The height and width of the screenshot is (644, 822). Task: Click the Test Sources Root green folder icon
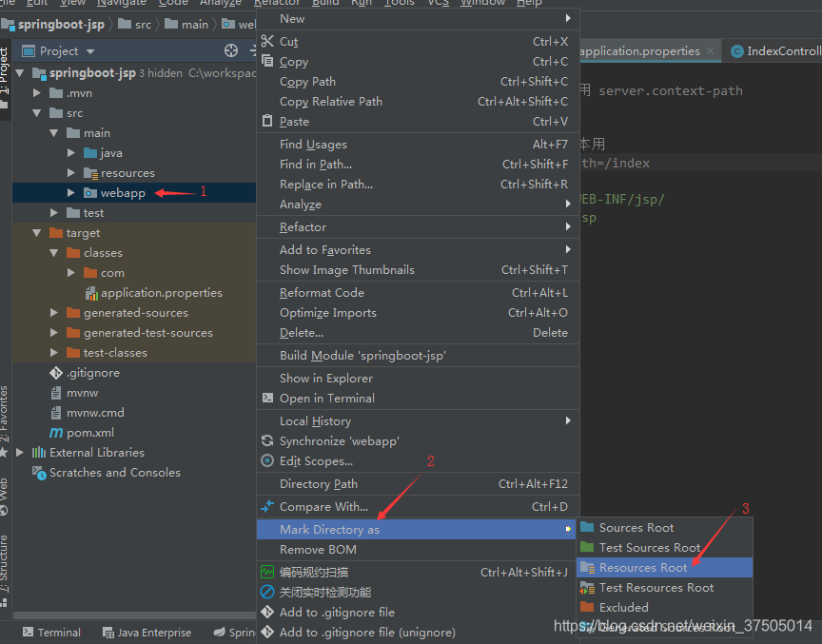coord(587,547)
